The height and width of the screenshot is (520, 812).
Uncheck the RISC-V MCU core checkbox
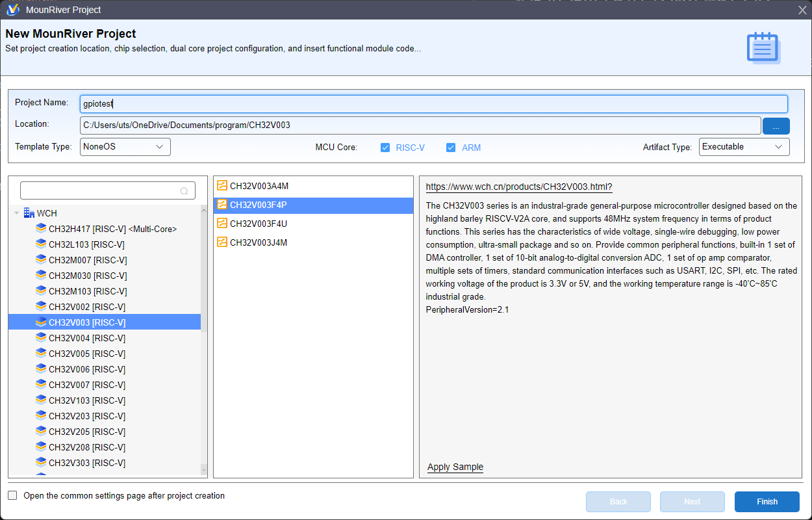coord(385,148)
